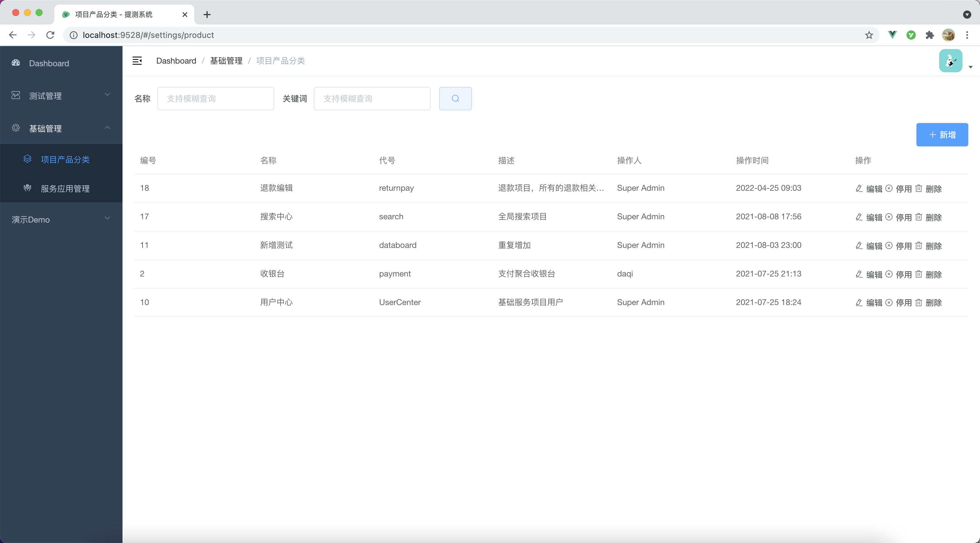Click the 新增 add button
Viewport: 980px width, 543px height.
(x=942, y=135)
